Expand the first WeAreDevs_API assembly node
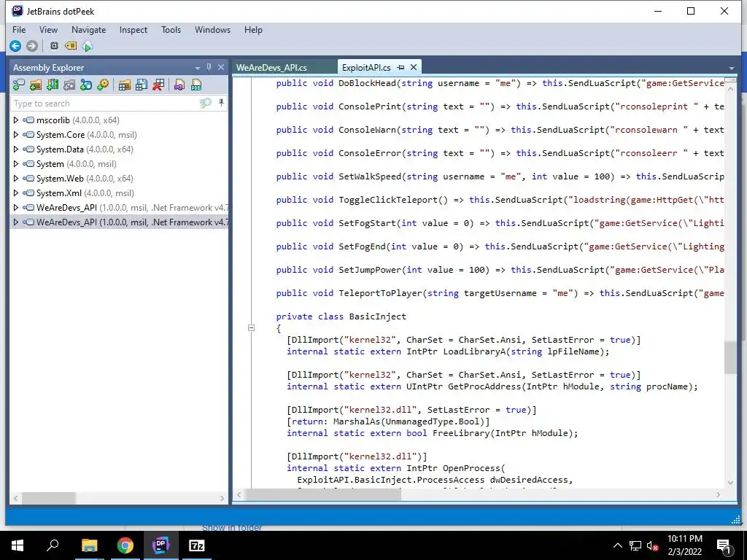The image size is (747, 560). point(16,208)
